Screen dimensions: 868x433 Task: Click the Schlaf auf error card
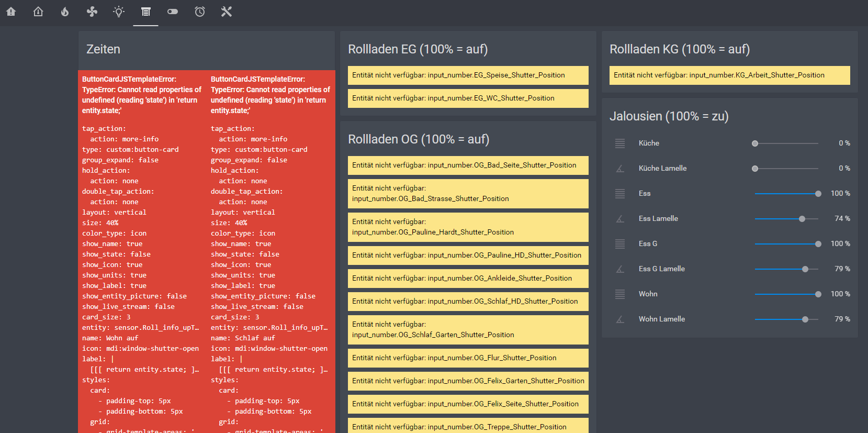click(271, 252)
